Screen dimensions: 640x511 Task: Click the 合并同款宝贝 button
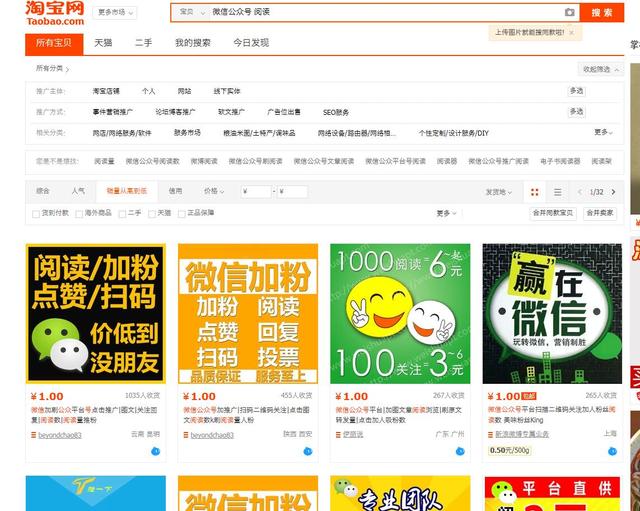(x=553, y=213)
